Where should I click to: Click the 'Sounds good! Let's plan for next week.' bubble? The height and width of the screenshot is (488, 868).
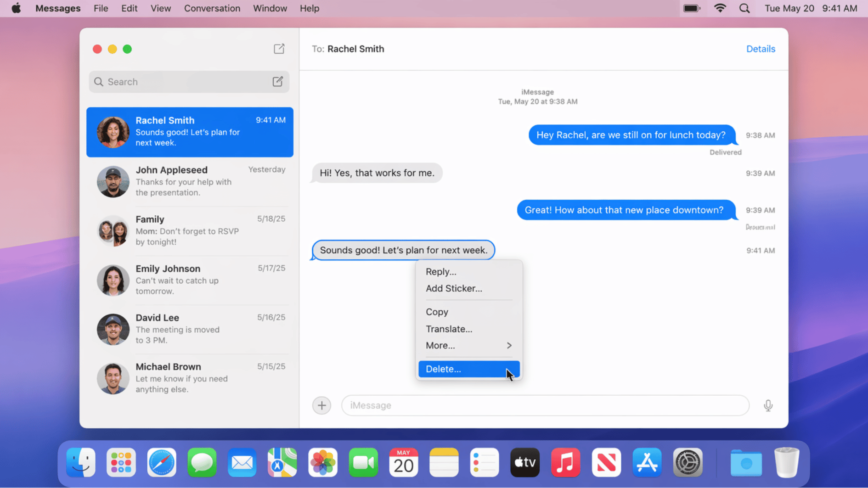403,250
